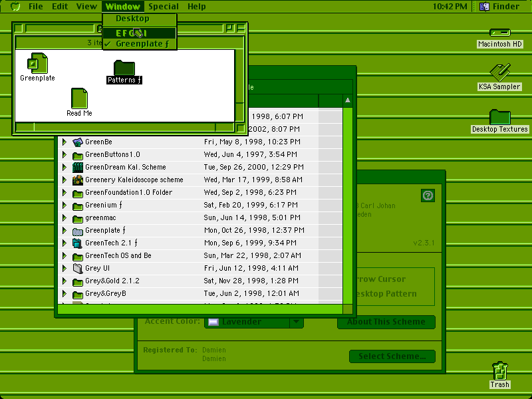532x399 pixels.
Task: Click the Registered To name Damien
Action: [x=213, y=350]
